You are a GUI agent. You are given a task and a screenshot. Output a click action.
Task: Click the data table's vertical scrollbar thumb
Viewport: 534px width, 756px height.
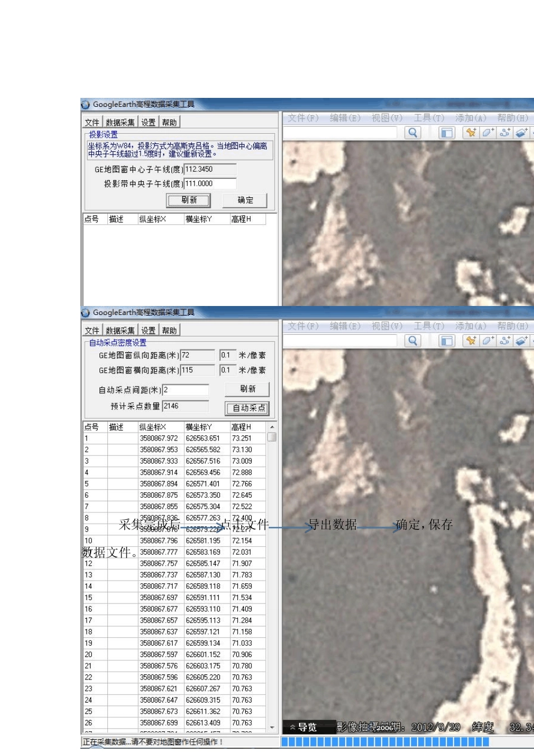272,437
